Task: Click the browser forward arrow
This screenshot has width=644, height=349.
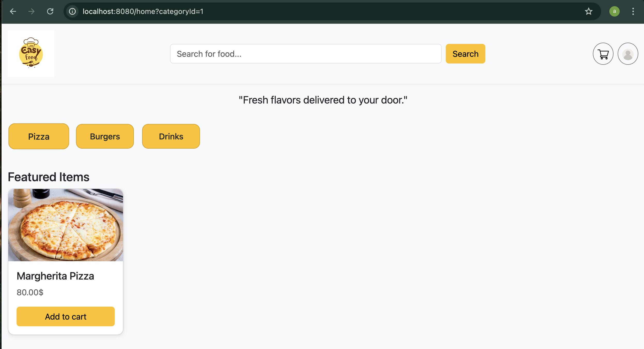Action: pyautogui.click(x=32, y=11)
